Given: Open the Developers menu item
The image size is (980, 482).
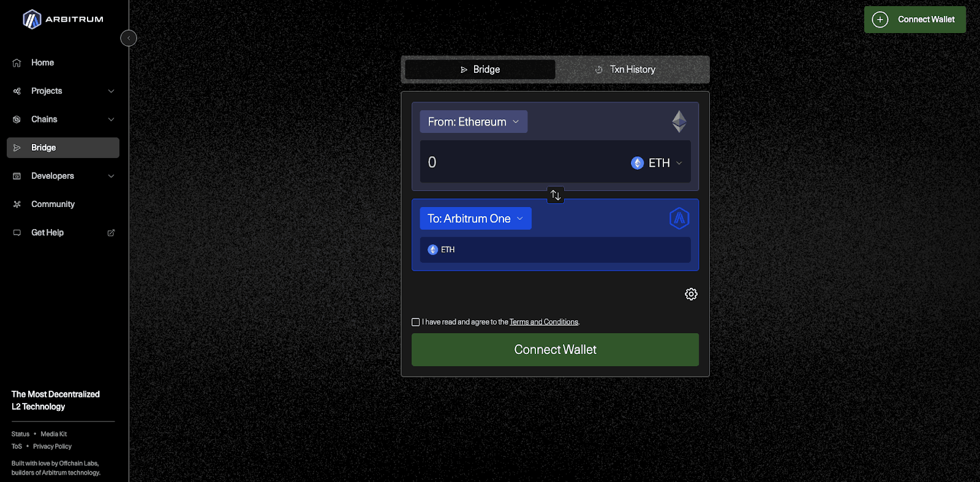Looking at the screenshot, I should [x=63, y=176].
